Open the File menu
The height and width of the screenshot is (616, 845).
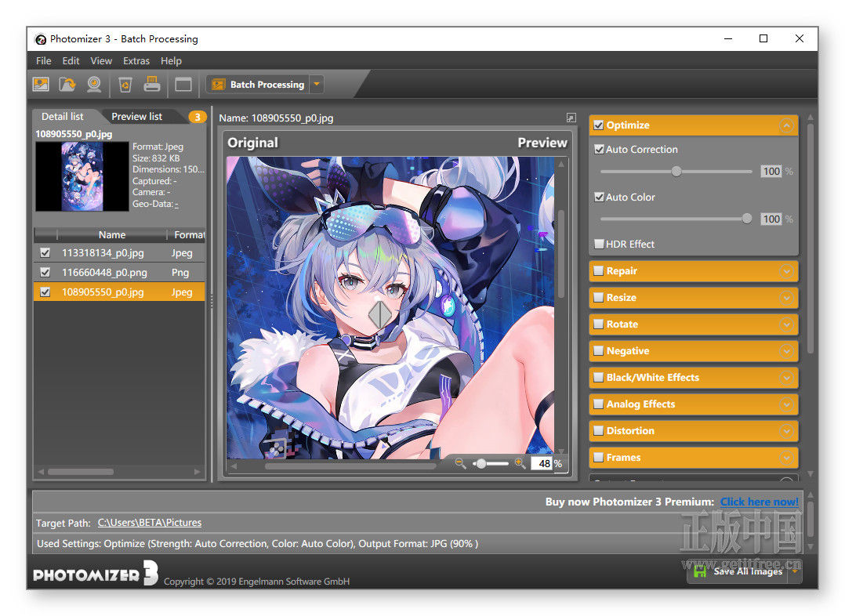[x=44, y=61]
